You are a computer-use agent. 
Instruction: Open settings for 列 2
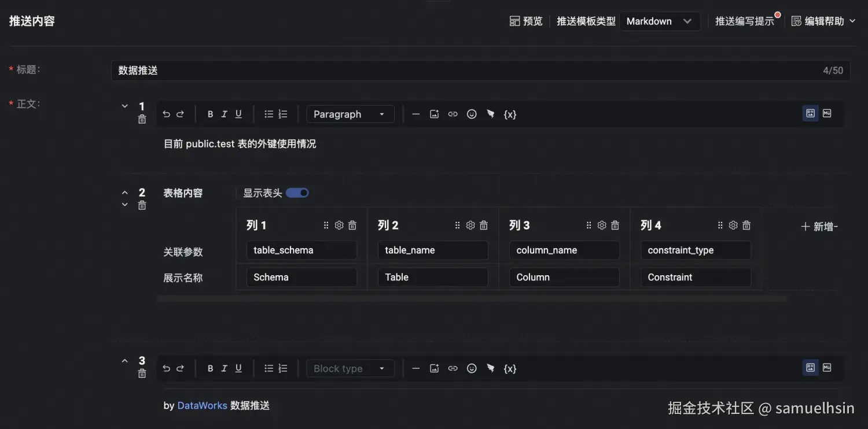pyautogui.click(x=470, y=225)
